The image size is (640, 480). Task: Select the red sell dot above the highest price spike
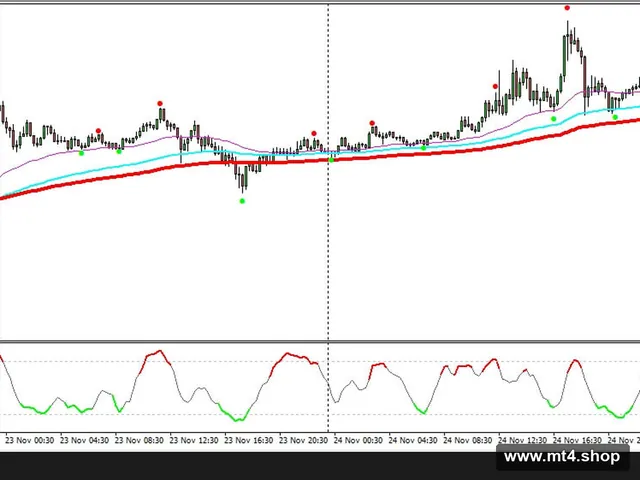pyautogui.click(x=567, y=8)
